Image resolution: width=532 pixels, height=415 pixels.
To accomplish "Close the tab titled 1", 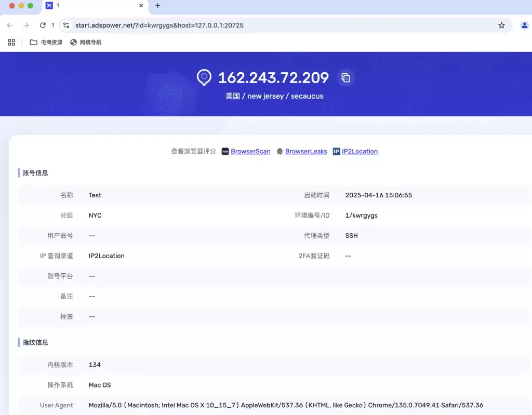I will tap(141, 5).
